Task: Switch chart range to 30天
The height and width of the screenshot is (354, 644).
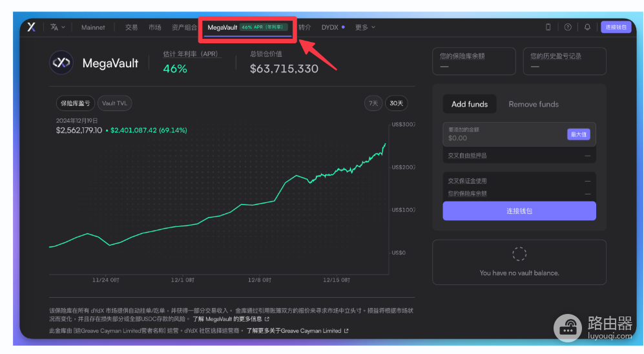Action: pyautogui.click(x=396, y=103)
